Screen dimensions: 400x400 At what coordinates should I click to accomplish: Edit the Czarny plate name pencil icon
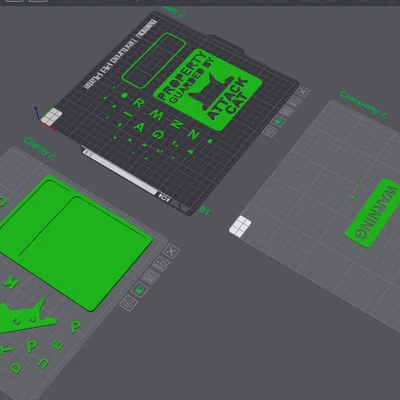click(52, 156)
